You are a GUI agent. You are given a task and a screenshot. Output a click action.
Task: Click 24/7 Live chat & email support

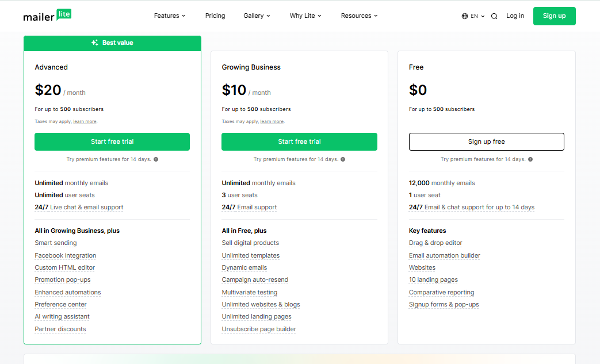79,207
